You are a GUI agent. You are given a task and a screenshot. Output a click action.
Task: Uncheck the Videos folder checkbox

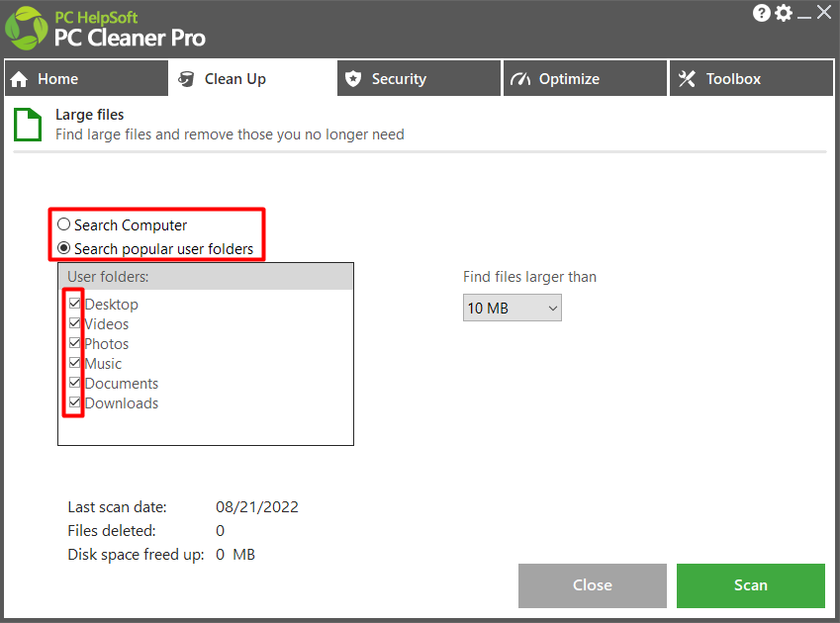(74, 323)
